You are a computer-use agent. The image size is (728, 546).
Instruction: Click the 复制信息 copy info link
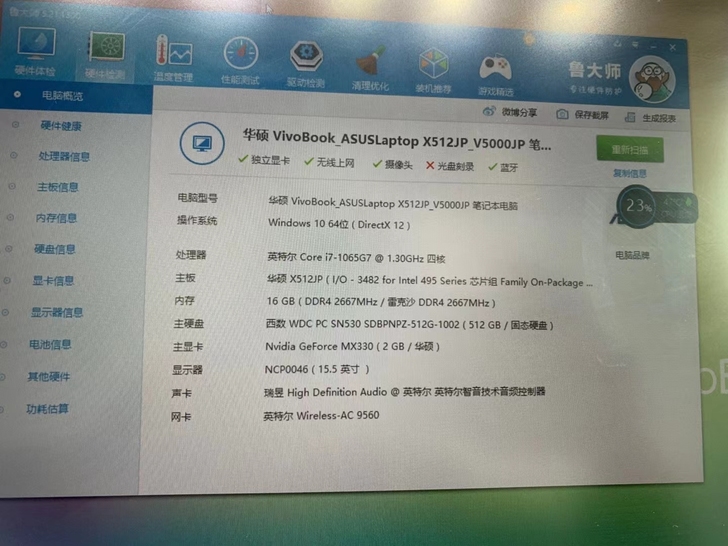(630, 173)
